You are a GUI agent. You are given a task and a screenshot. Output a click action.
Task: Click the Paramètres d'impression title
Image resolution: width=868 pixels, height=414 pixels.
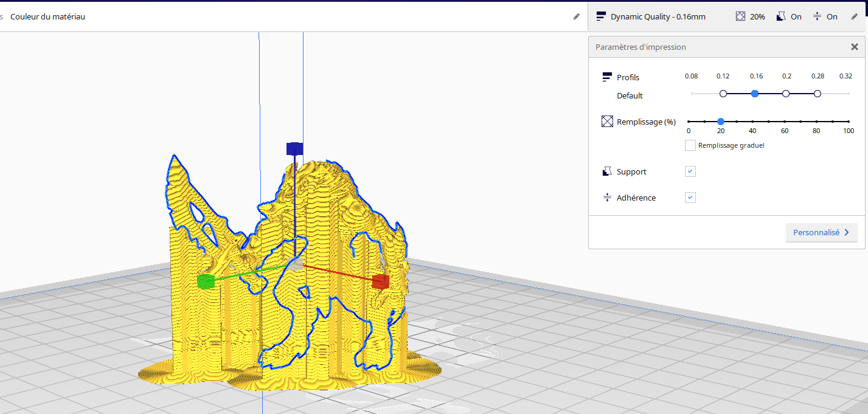(x=641, y=47)
